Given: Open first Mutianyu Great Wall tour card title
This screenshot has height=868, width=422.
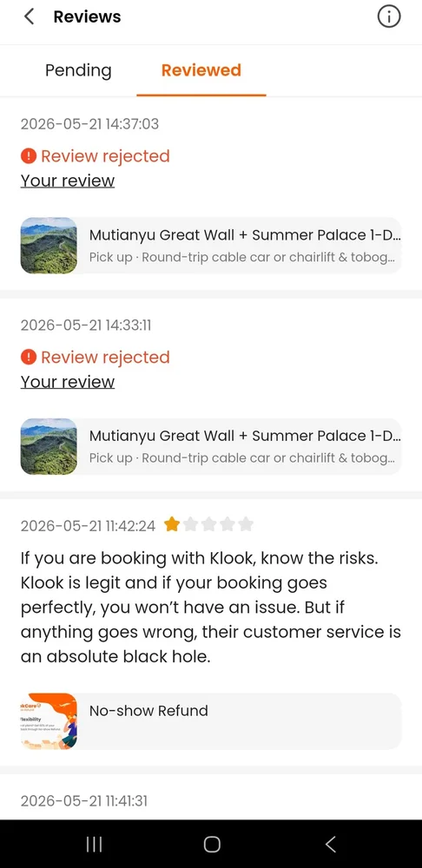Looking at the screenshot, I should pos(245,235).
